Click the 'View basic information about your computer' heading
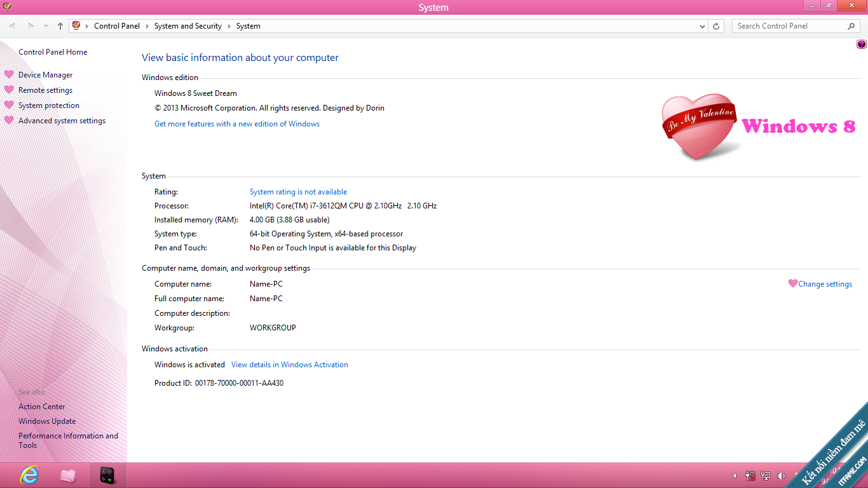Viewport: 868px width, 488px height. (x=240, y=58)
